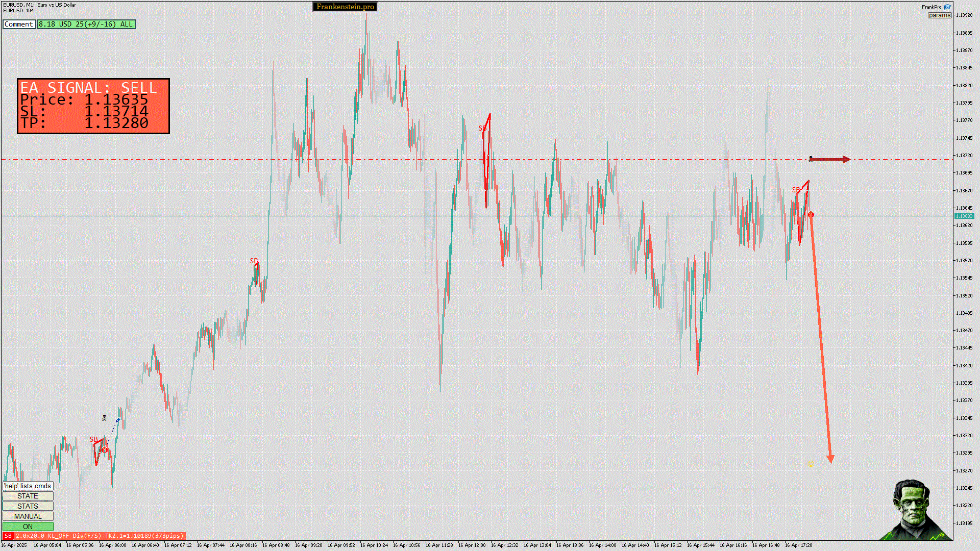Click the EA SIGNAL: SELL panel
Screen dimensions: 980x551
93,106
